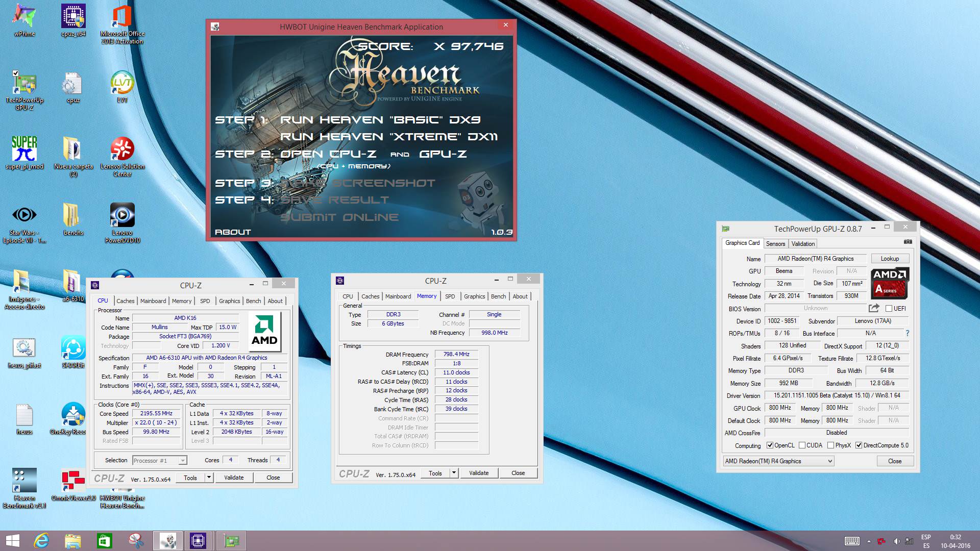Toggle the CUDA checkbox in GPU-Z

tap(802, 445)
